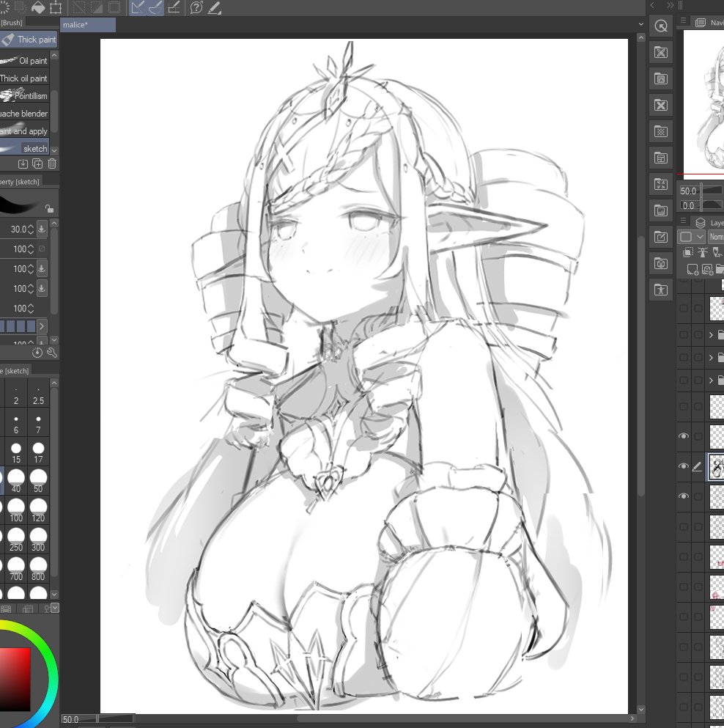Expand the second layer folder
Viewport: 724px width, 728px height.
[711, 358]
